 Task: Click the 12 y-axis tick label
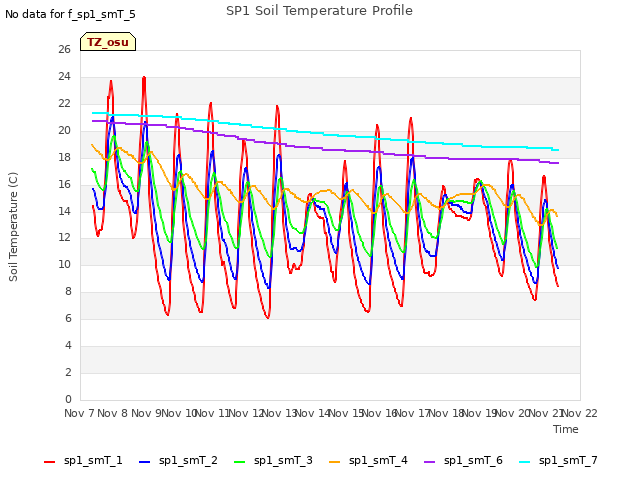[64, 238]
